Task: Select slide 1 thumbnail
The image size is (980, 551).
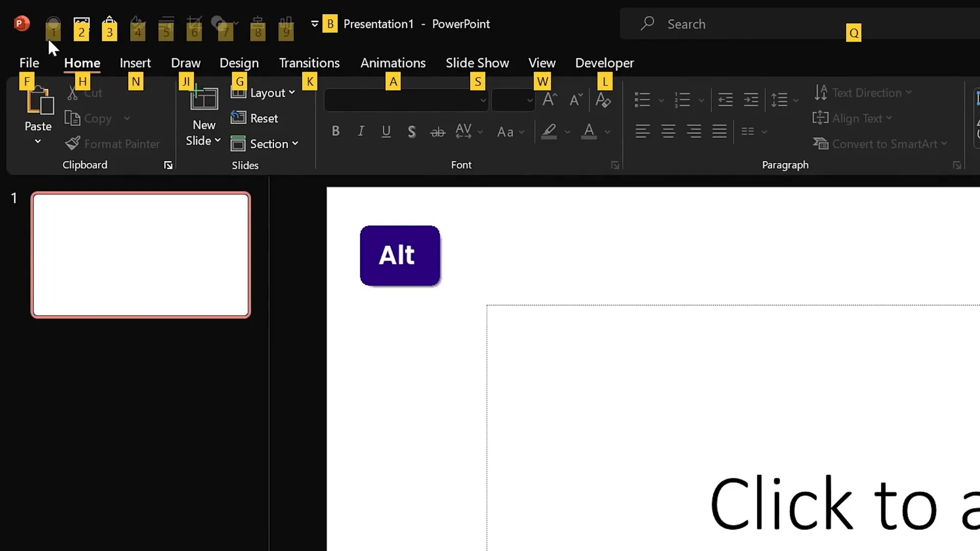Action: 141,255
